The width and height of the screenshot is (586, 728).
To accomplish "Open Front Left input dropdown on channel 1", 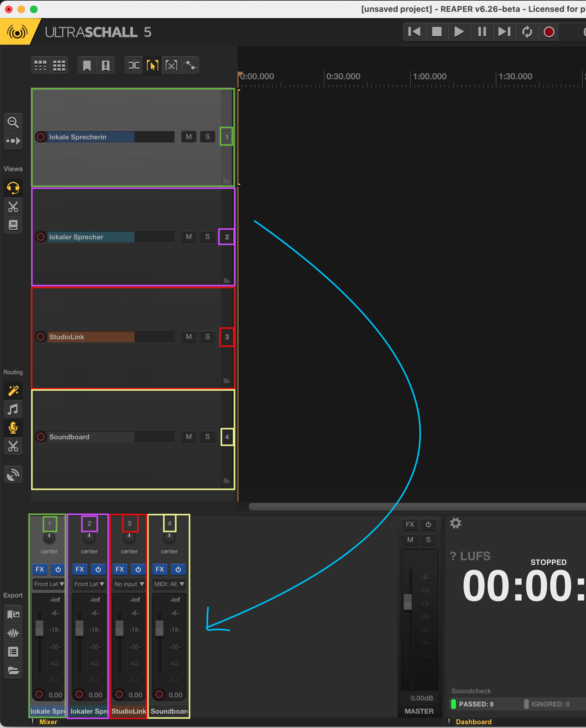I will pyautogui.click(x=49, y=584).
